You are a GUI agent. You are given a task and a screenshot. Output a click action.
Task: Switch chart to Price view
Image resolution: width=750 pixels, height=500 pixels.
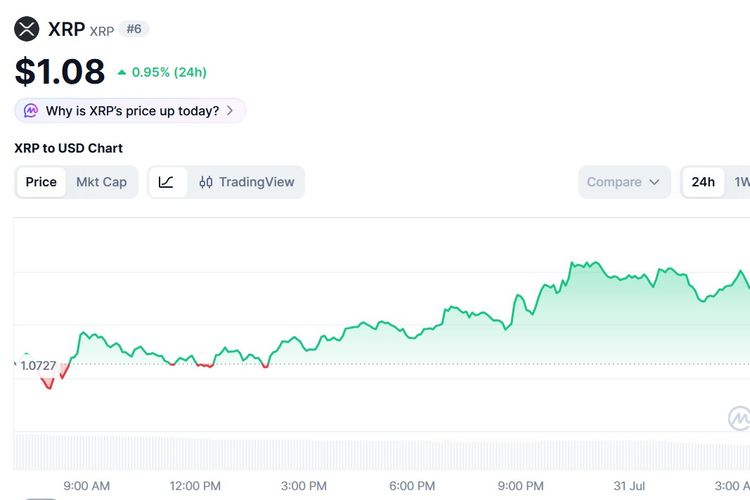pos(41,182)
